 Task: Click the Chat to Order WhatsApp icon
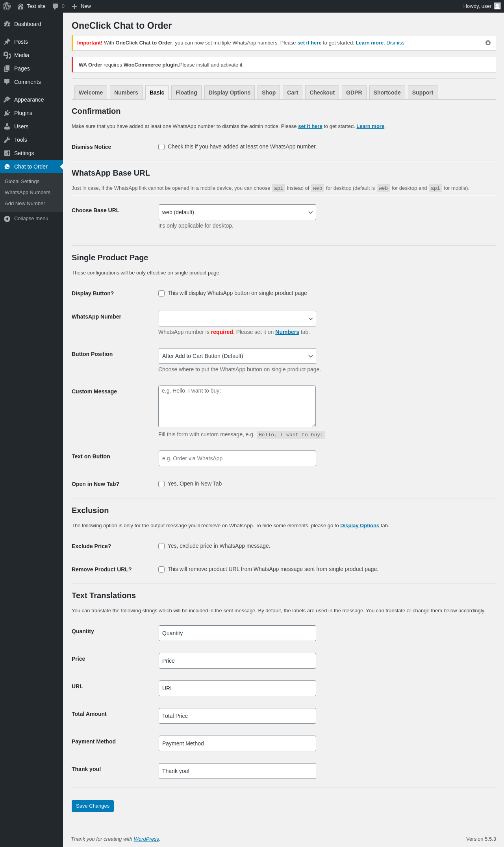click(7, 167)
